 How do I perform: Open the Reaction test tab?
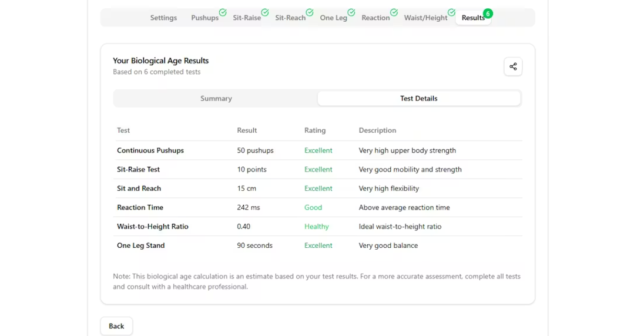coord(375,18)
